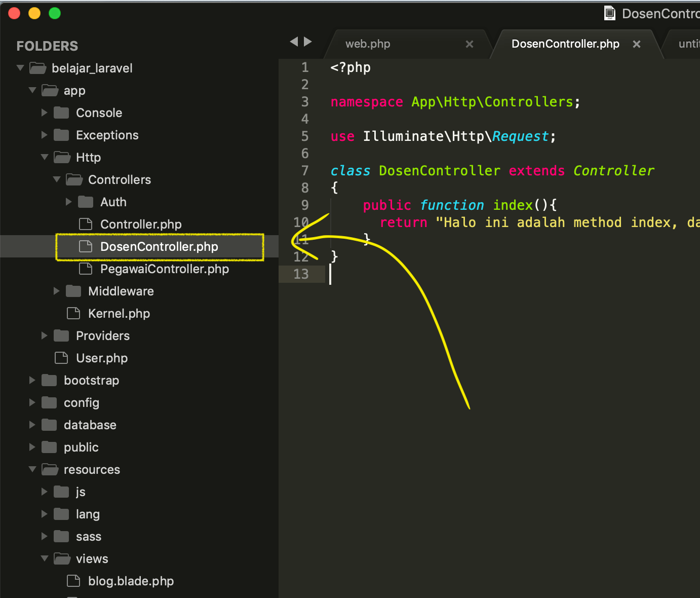Viewport: 700px width, 598px height.
Task: Expand the Auth folder
Action: click(69, 202)
